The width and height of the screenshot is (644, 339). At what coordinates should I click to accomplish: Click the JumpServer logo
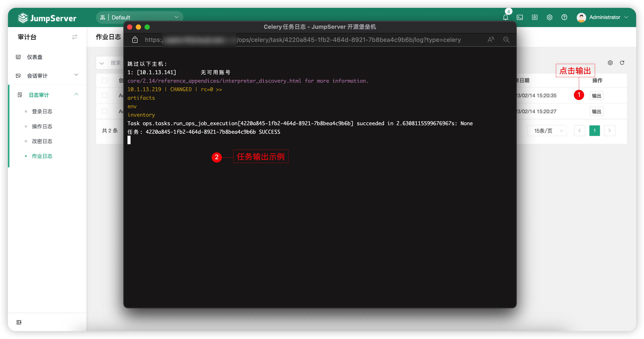tap(47, 18)
